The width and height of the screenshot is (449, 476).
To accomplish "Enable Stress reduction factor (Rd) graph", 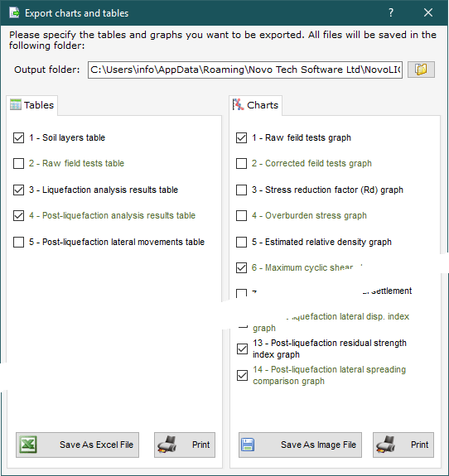I will 242,190.
